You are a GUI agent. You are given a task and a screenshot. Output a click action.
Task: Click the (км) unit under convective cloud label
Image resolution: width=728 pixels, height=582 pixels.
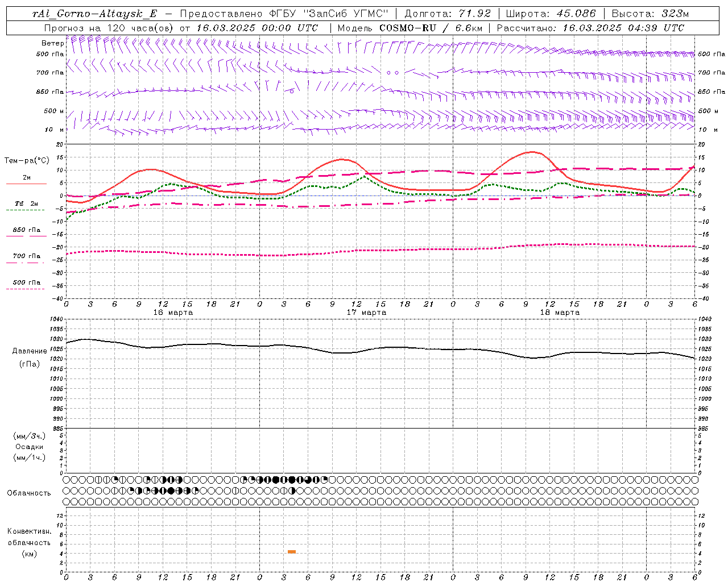(x=30, y=554)
